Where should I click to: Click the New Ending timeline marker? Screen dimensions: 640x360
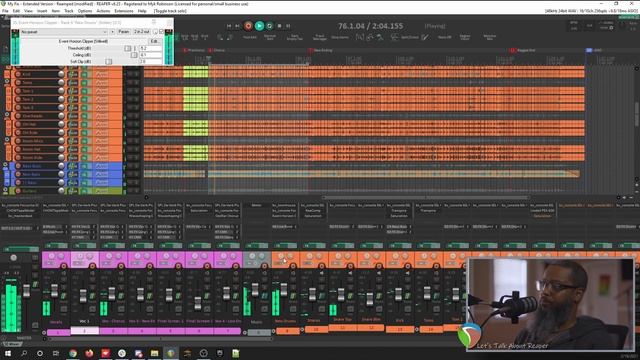pos(321,50)
